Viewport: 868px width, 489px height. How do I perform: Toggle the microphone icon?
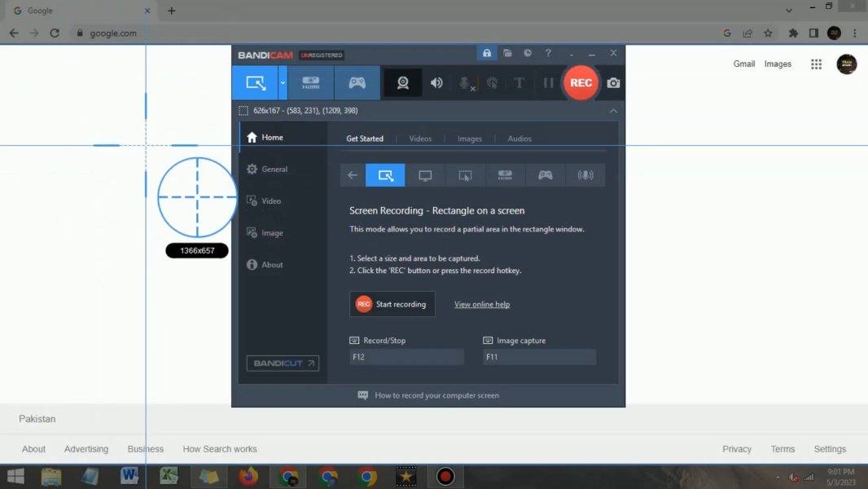click(464, 83)
